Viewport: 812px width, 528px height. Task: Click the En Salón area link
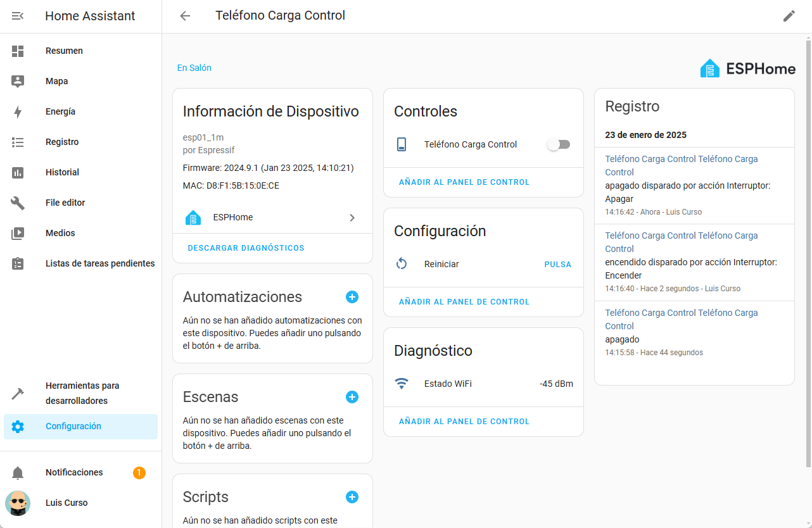[x=194, y=68]
